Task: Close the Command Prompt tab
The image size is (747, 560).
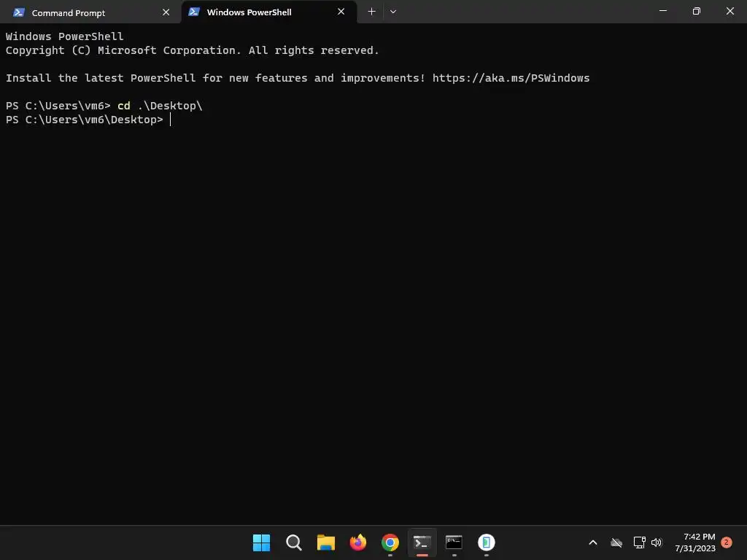Action: click(x=166, y=12)
